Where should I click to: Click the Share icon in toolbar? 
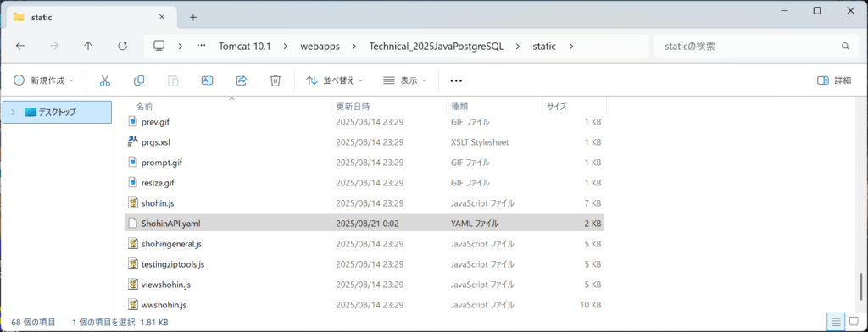pyautogui.click(x=242, y=80)
